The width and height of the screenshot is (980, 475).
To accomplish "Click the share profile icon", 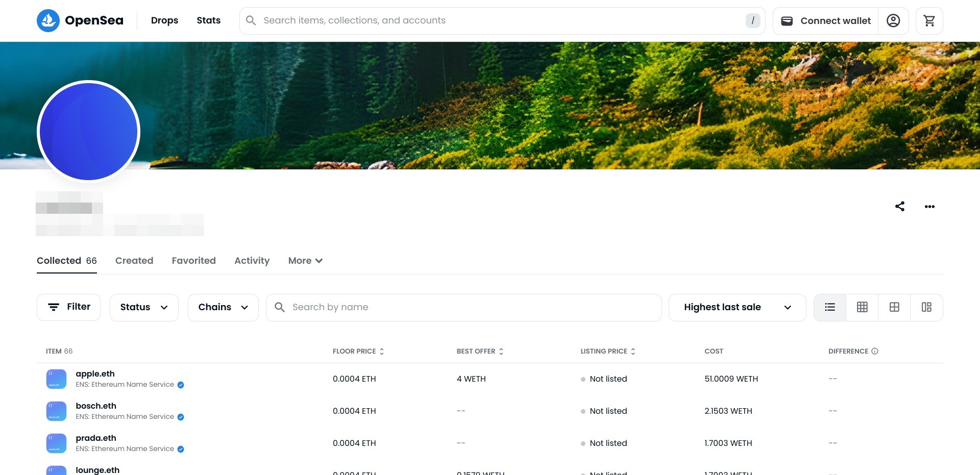I will pyautogui.click(x=900, y=206).
